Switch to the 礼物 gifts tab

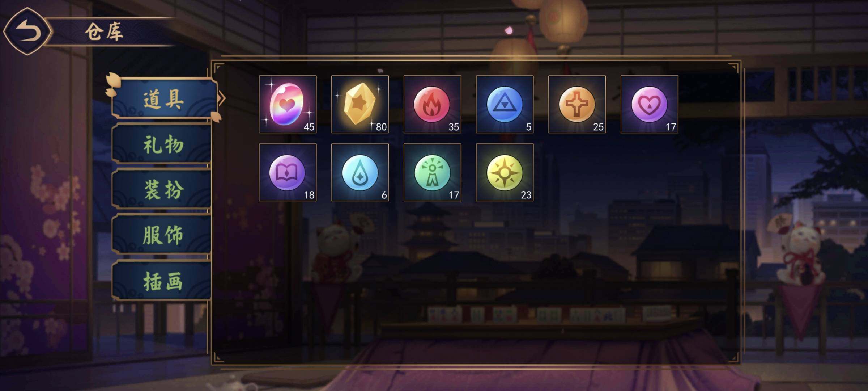pos(162,144)
